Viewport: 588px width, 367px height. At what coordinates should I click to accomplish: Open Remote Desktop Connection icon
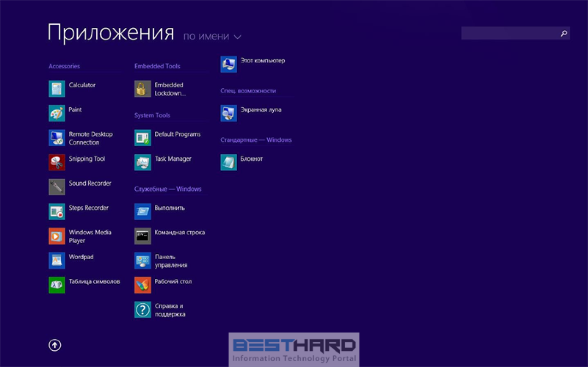[x=57, y=138]
